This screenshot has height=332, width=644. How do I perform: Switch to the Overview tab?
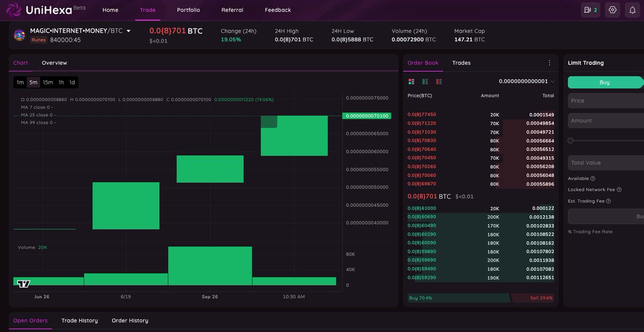[54, 63]
